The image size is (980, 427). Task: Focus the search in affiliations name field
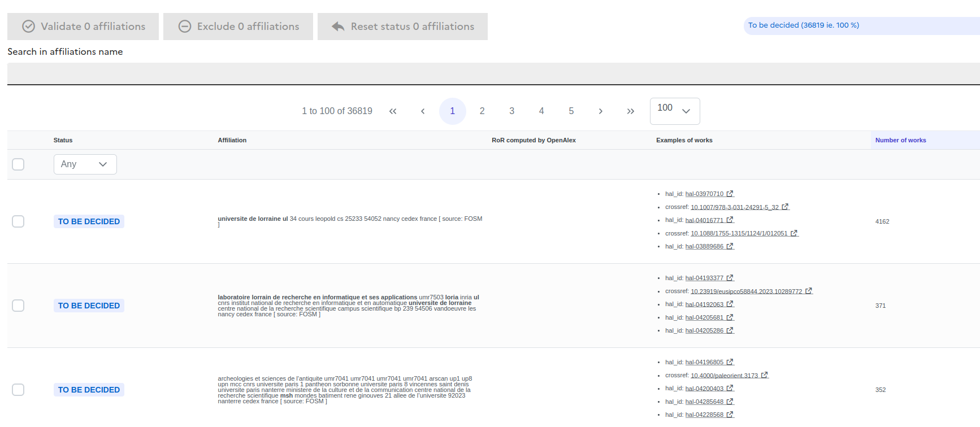492,73
